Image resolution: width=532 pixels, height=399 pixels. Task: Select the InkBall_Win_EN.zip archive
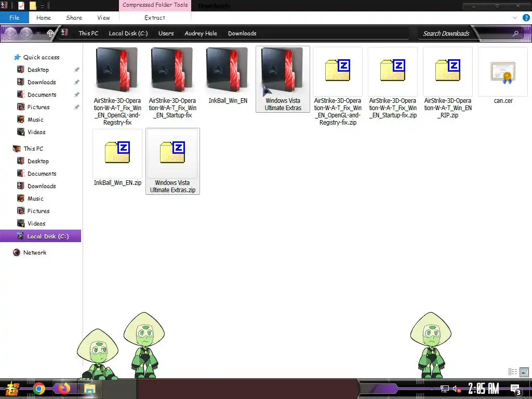(x=117, y=158)
